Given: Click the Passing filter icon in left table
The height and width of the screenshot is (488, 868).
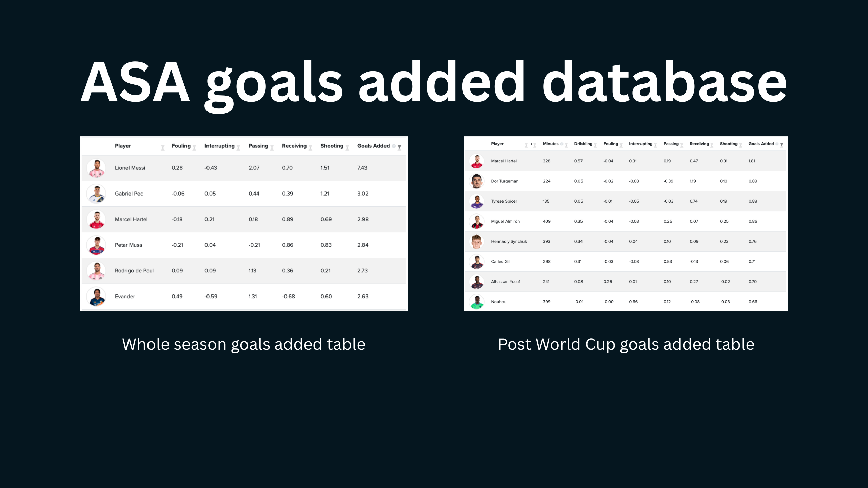Looking at the screenshot, I should pos(272,148).
